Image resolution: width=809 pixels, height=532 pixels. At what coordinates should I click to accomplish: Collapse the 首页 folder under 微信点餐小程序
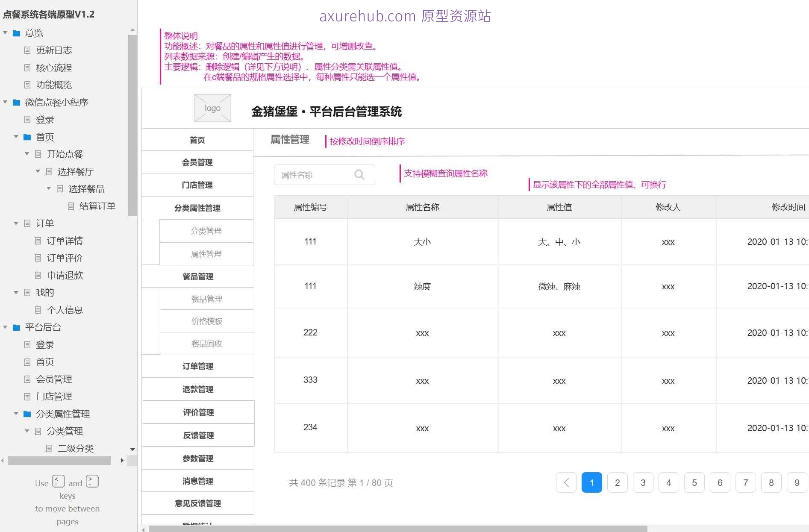point(16,137)
